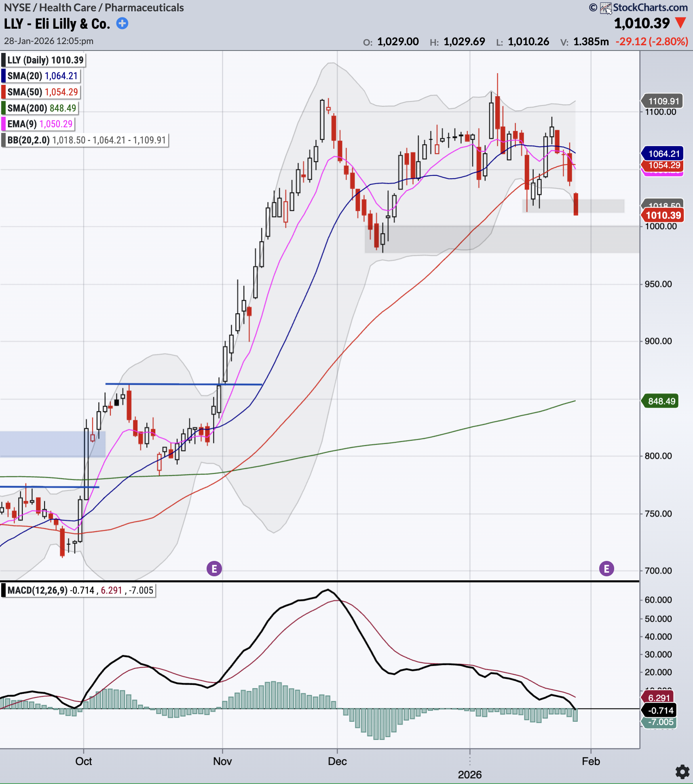693x784 pixels.
Task: Select the SMA(50) legend label
Action: (x=42, y=92)
